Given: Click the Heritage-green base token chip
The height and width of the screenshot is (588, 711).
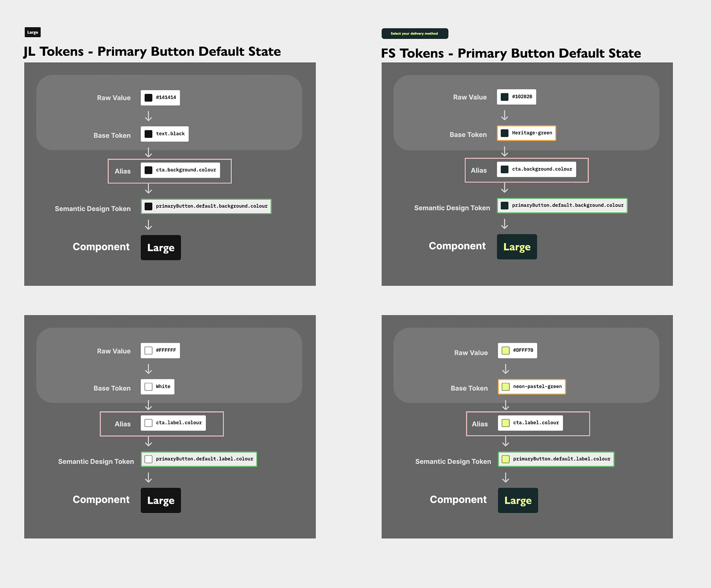Looking at the screenshot, I should click(526, 133).
